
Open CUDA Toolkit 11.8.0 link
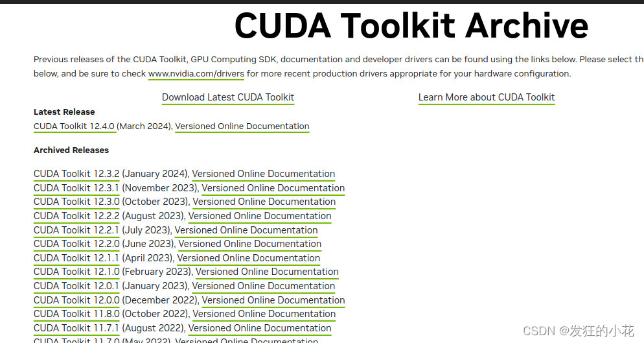click(x=76, y=314)
